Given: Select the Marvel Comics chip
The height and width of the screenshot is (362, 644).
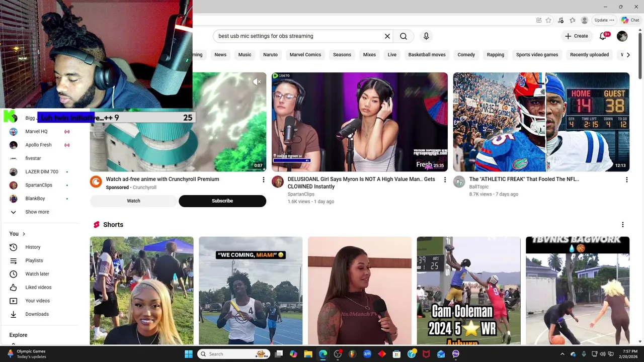Looking at the screenshot, I should pos(305,55).
